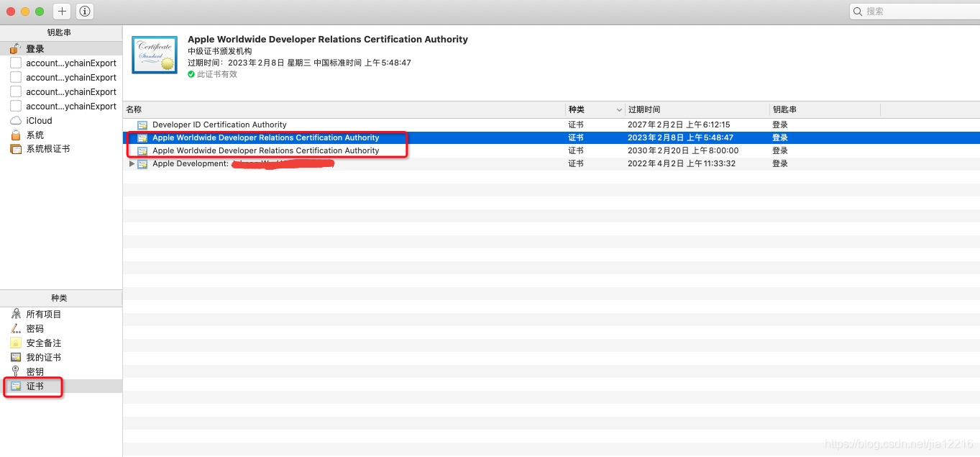Select the 登录 keychain in the sidebar

click(61, 49)
